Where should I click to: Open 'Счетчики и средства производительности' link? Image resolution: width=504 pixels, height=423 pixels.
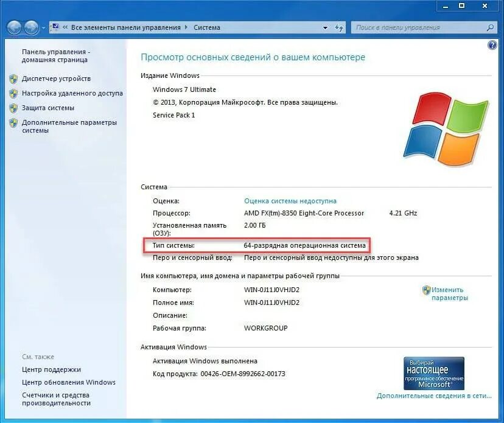[x=56, y=399]
